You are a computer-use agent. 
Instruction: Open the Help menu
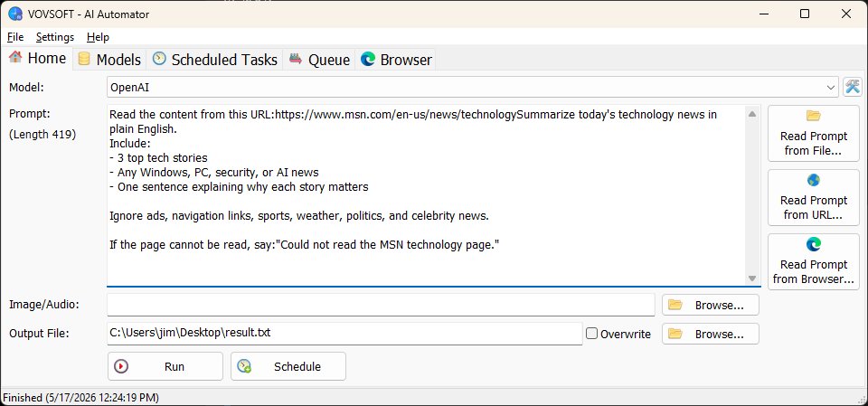98,37
